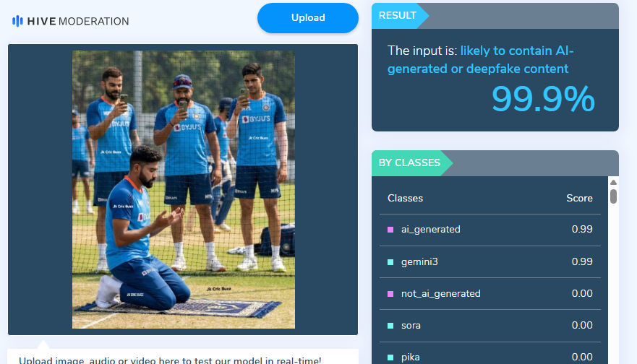Click the sora cyan swatch
The height and width of the screenshot is (364, 637).
(x=390, y=326)
